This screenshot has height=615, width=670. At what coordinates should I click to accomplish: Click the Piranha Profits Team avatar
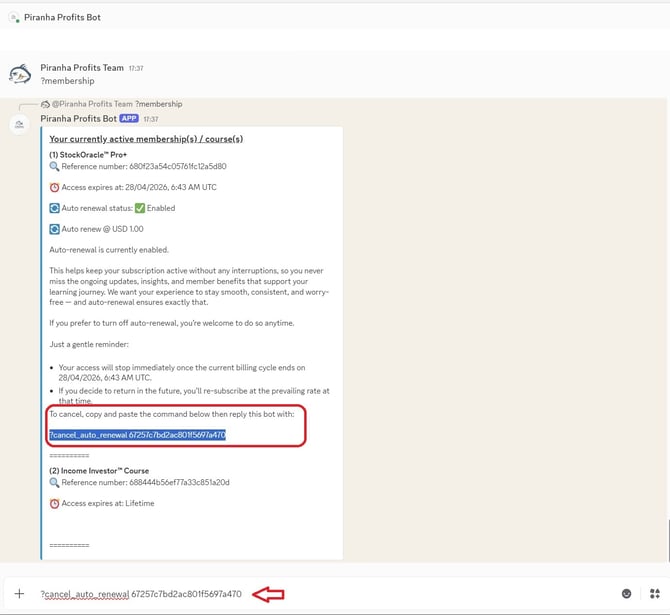(20, 74)
